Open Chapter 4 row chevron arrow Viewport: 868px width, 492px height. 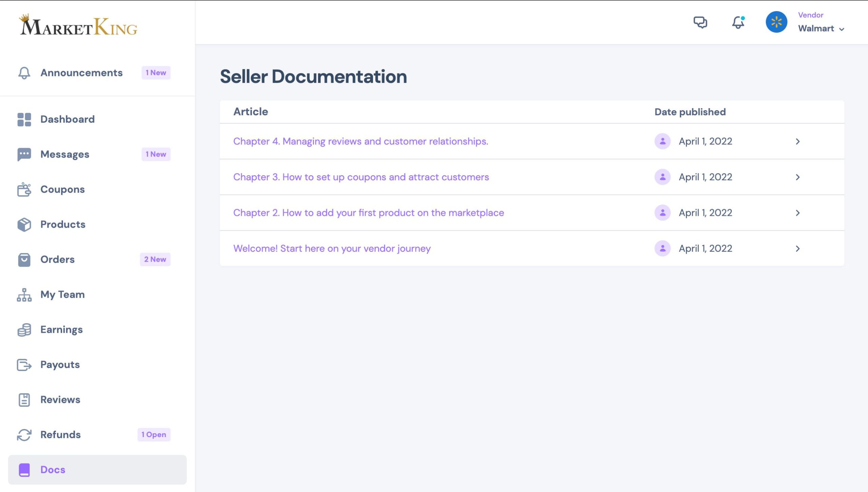pos(798,141)
